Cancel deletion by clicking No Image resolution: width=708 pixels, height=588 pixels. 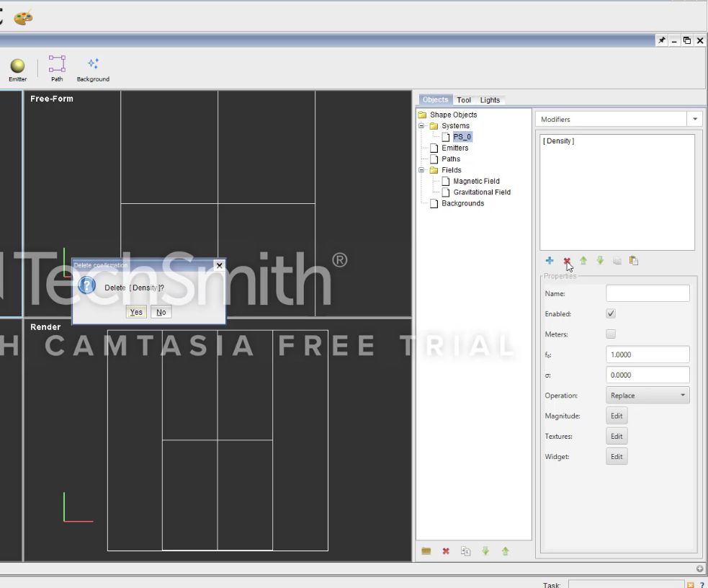(x=161, y=312)
